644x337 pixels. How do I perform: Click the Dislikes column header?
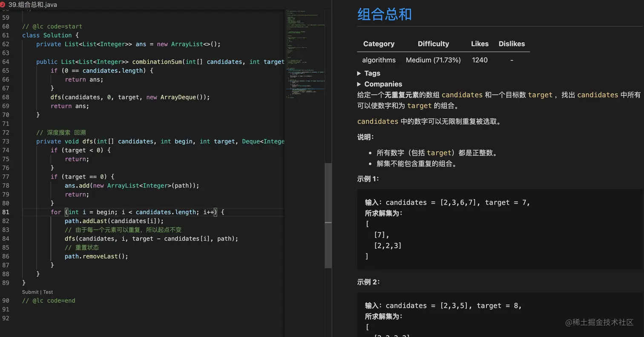coord(512,43)
